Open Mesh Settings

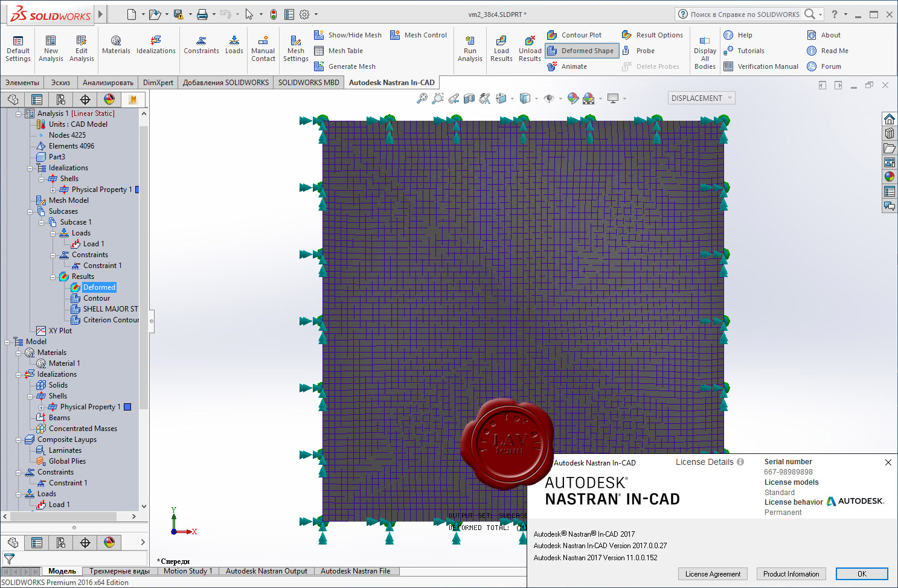pos(296,49)
